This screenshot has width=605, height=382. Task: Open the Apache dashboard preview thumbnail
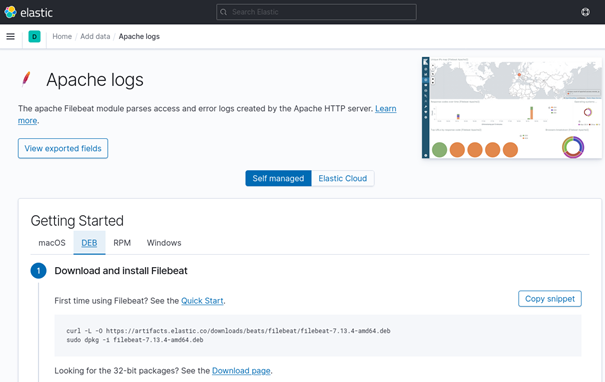click(x=512, y=108)
